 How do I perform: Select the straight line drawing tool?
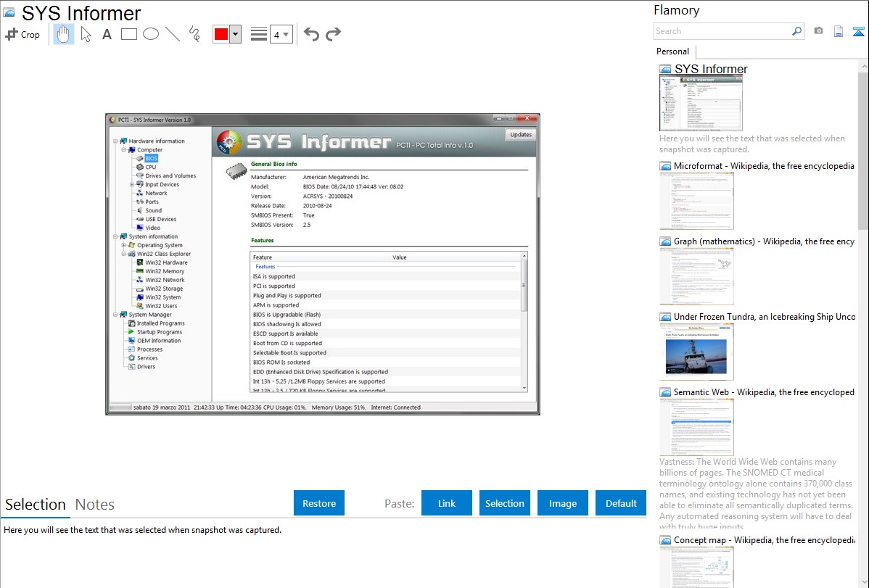click(173, 34)
